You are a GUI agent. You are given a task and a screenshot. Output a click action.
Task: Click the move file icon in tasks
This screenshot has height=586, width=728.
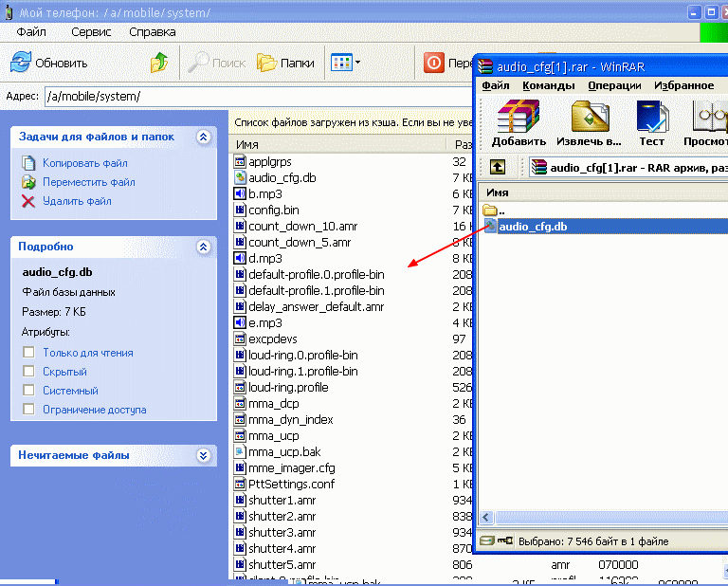[28, 182]
